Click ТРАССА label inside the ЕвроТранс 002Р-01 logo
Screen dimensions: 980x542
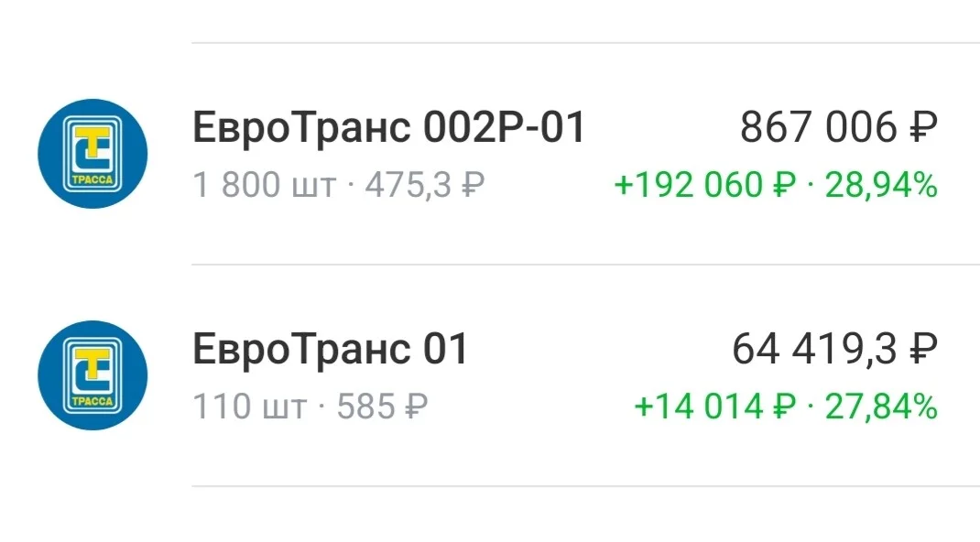pos(93,179)
